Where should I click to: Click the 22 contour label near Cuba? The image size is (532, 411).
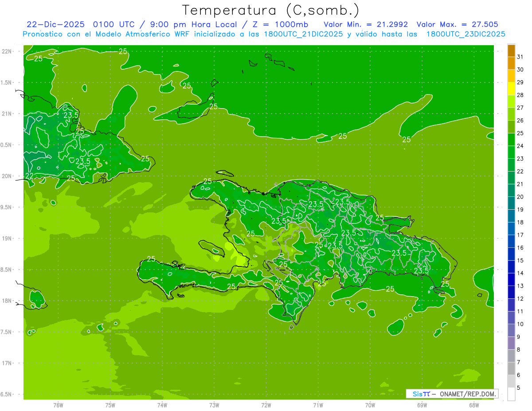click(29, 176)
